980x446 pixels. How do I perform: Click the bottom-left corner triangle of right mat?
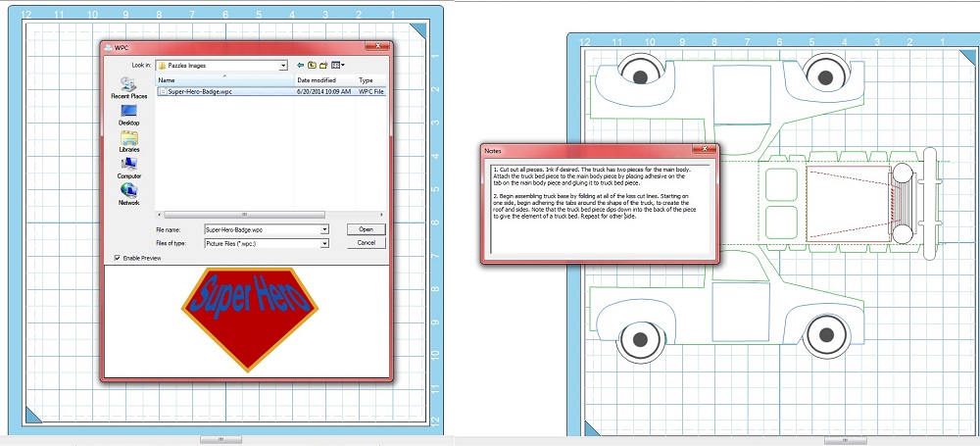point(592,427)
